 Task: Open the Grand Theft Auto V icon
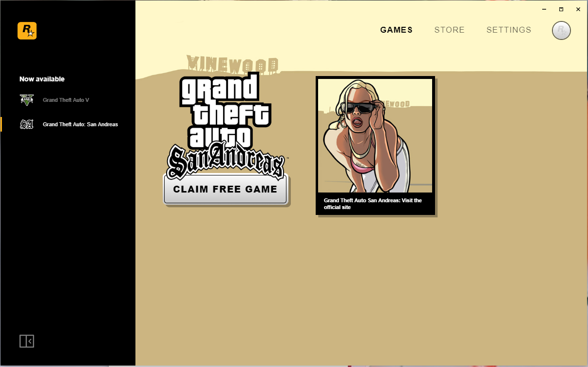tap(27, 100)
